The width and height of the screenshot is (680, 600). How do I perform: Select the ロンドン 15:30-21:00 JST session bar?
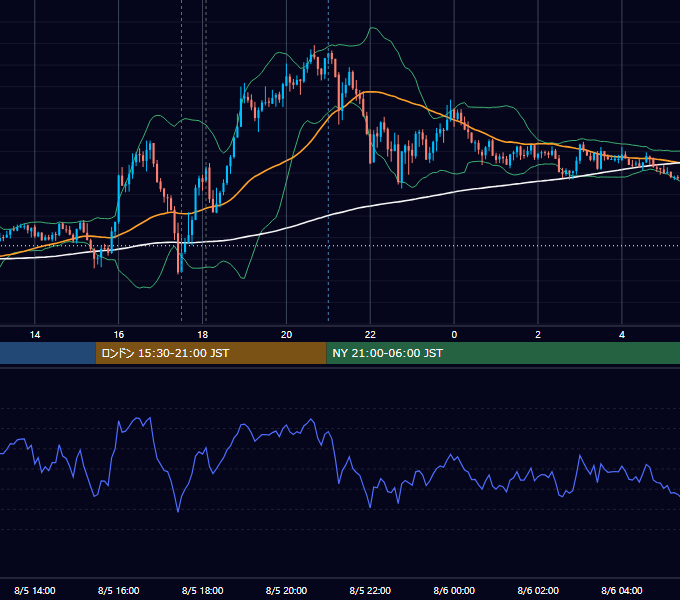pyautogui.click(x=211, y=353)
